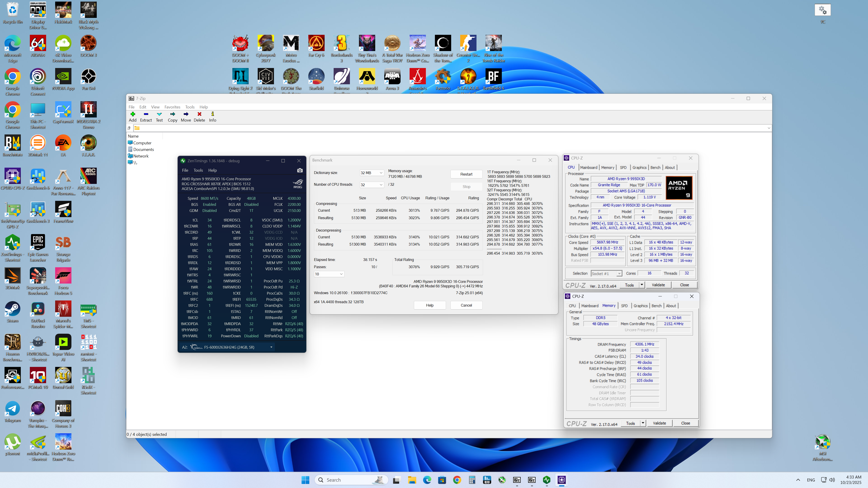This screenshot has height=488, width=868.
Task: Click Validate in the Memory CPU-Z window
Action: pyautogui.click(x=659, y=423)
